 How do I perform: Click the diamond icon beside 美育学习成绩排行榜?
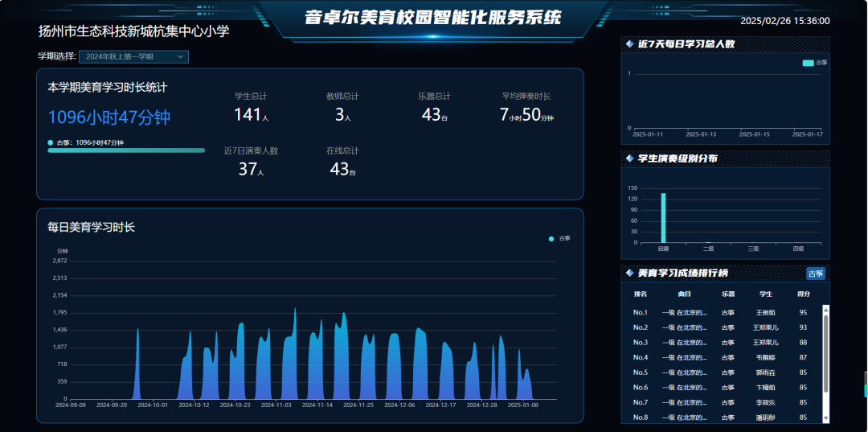pos(629,274)
